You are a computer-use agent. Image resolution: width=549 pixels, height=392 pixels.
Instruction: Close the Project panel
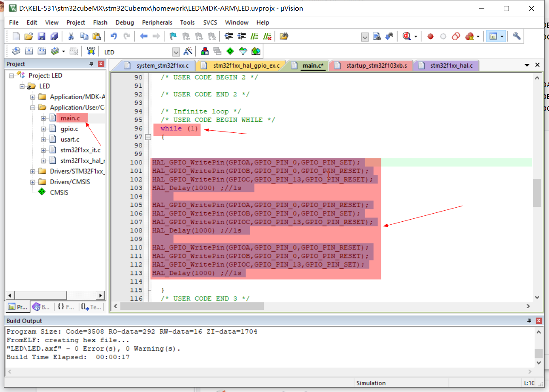(x=101, y=64)
